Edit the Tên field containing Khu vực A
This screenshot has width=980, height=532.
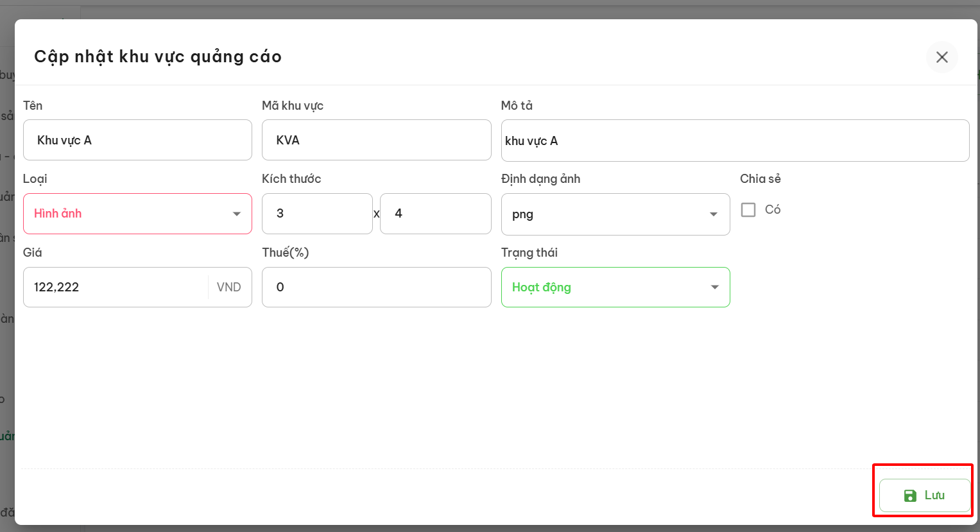click(x=137, y=140)
